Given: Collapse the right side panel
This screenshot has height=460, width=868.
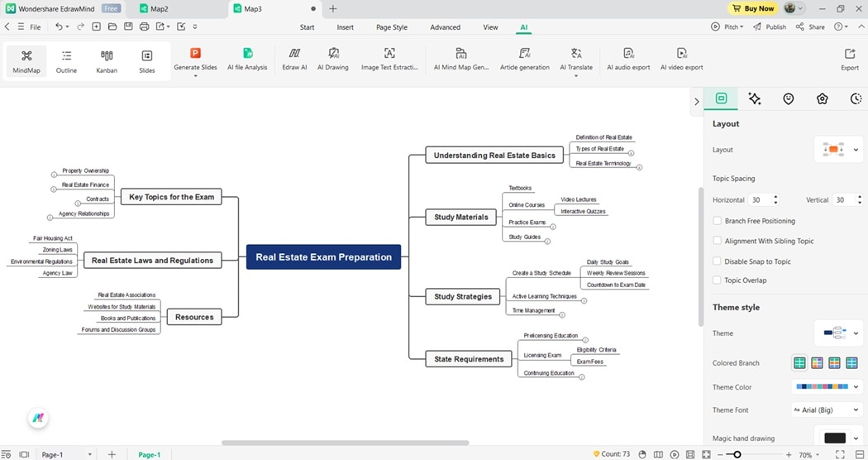Looking at the screenshot, I should click(x=696, y=102).
